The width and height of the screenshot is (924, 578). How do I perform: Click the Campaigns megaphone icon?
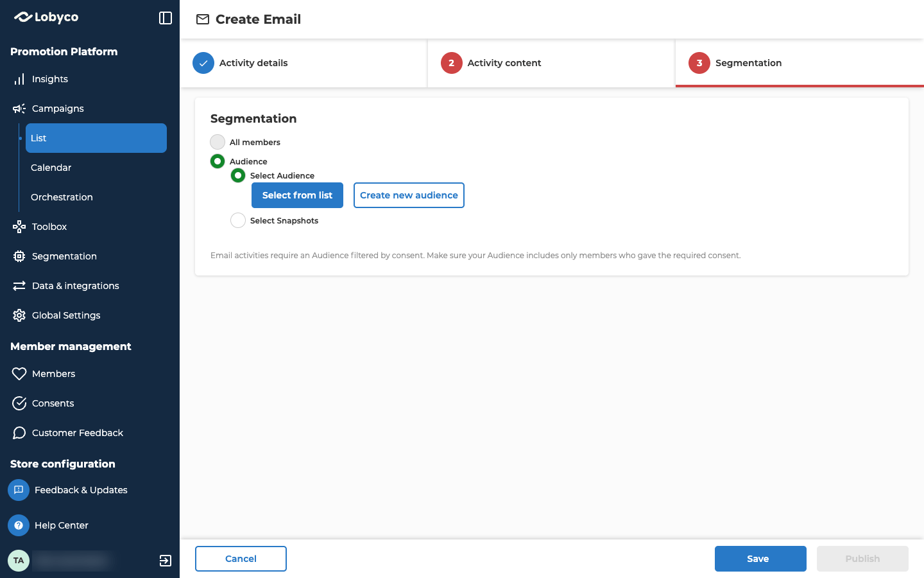pyautogui.click(x=19, y=109)
